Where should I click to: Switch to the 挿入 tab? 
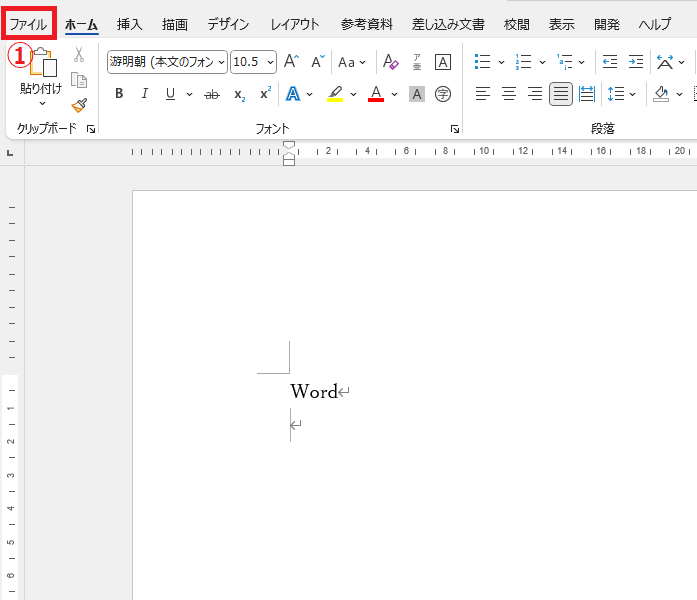[129, 24]
